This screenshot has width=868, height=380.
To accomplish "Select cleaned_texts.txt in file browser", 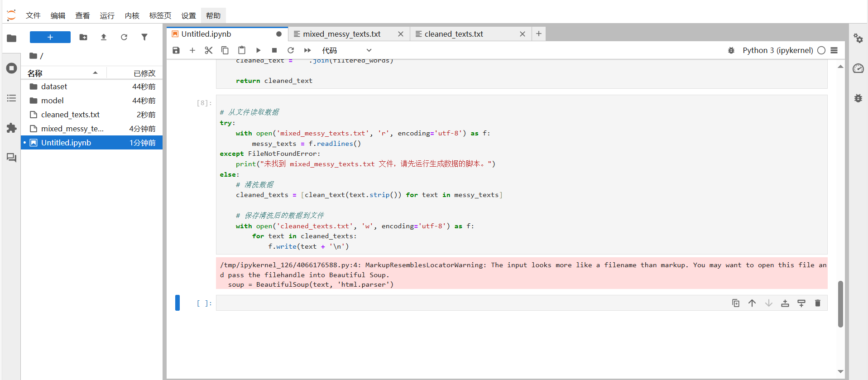I will point(91,115).
